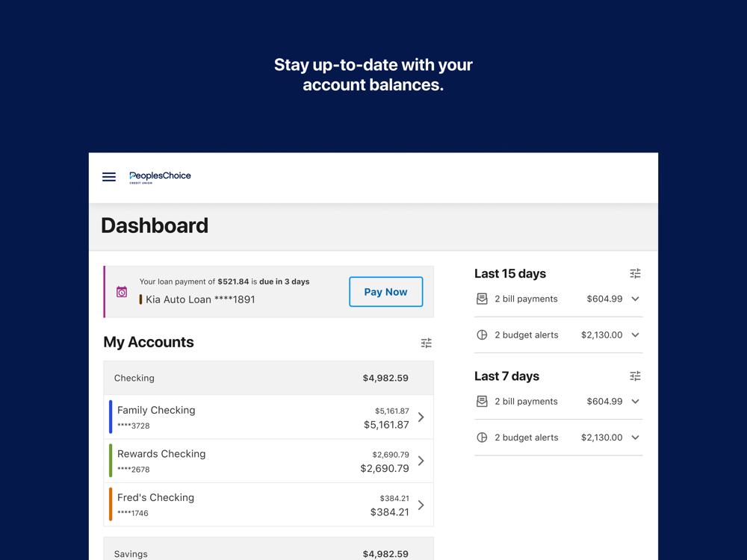Expand budget alerts in Last 7 days
The width and height of the screenshot is (747, 560).
click(x=636, y=438)
